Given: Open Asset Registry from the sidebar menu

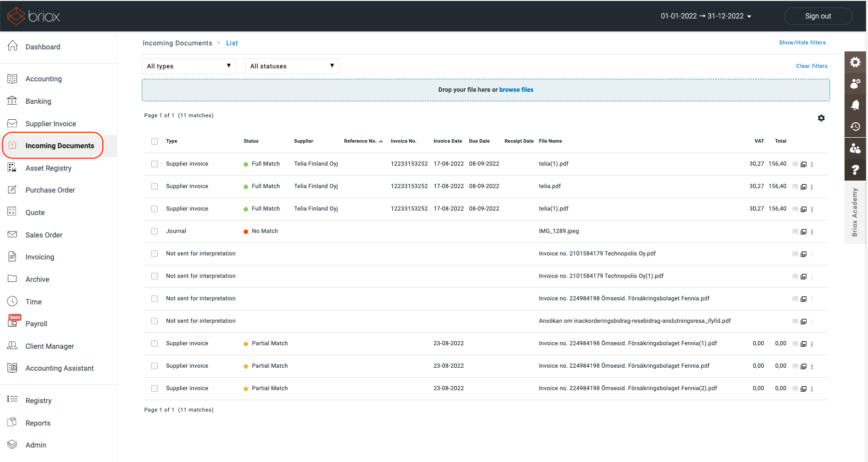Looking at the screenshot, I should [x=48, y=168].
